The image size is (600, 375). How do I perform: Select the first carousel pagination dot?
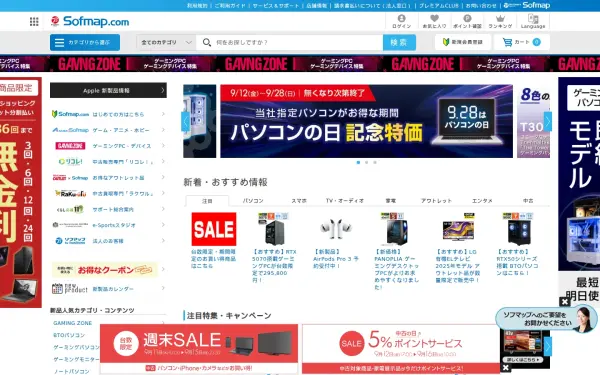point(358,162)
